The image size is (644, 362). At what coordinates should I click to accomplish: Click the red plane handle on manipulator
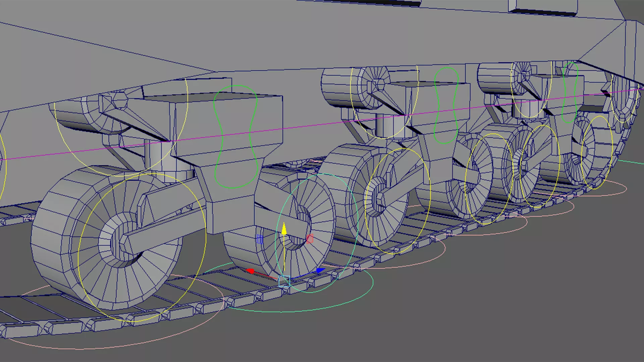310,239
